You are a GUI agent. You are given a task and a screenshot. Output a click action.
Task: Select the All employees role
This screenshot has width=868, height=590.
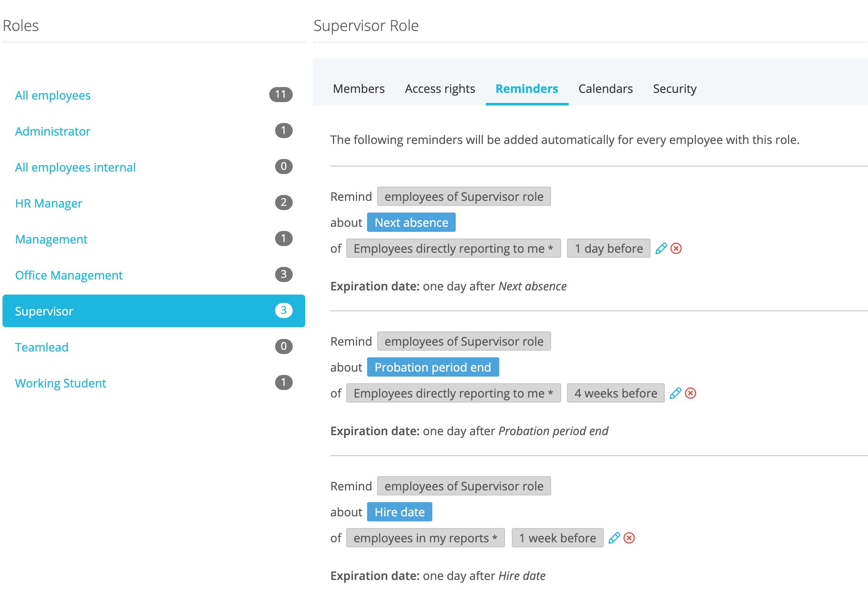pyautogui.click(x=53, y=95)
